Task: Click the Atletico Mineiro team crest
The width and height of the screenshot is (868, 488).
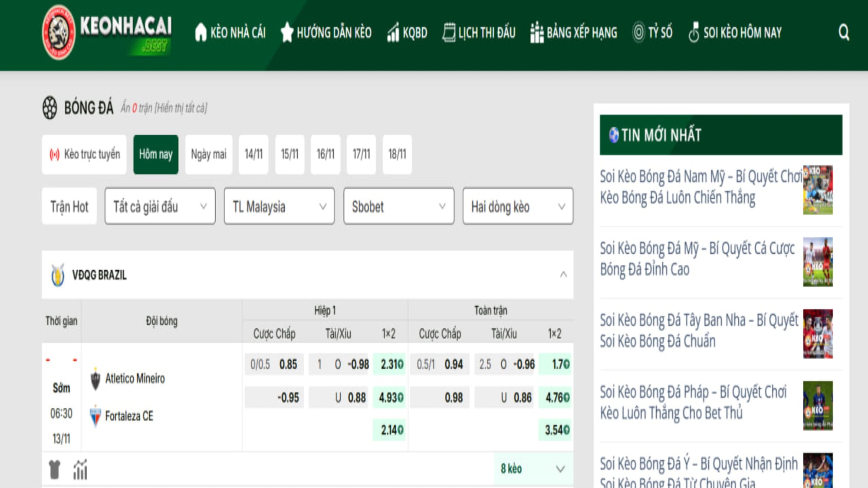Action: tap(95, 379)
